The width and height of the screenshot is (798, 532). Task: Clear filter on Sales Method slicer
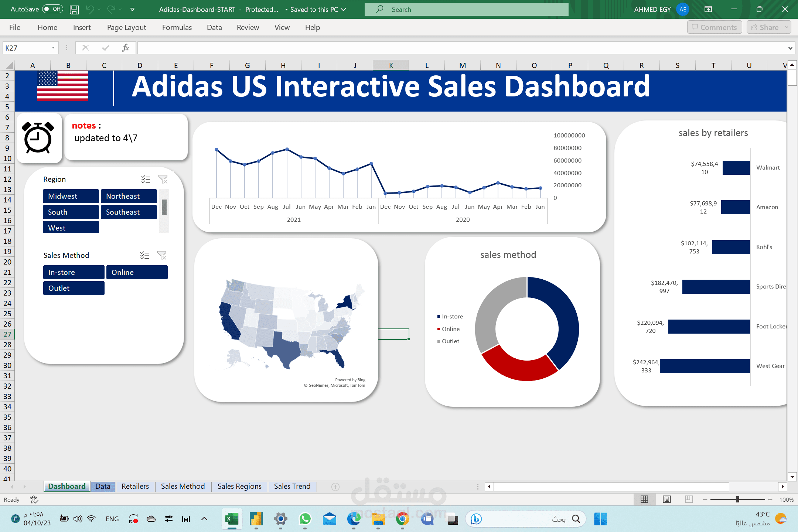point(162,255)
